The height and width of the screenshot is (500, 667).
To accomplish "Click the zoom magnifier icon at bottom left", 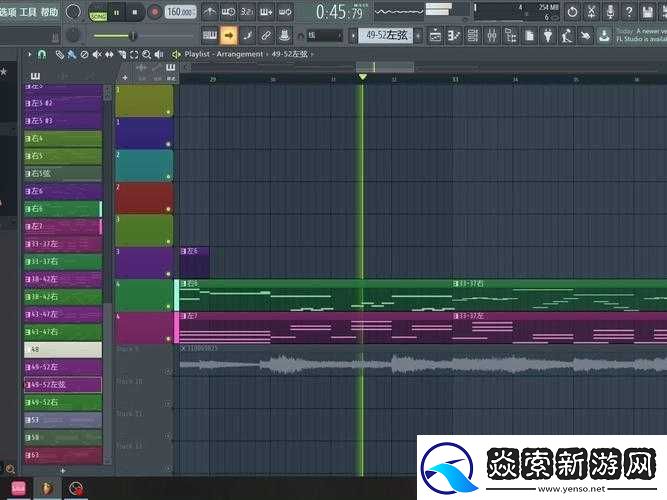I will [9, 468].
